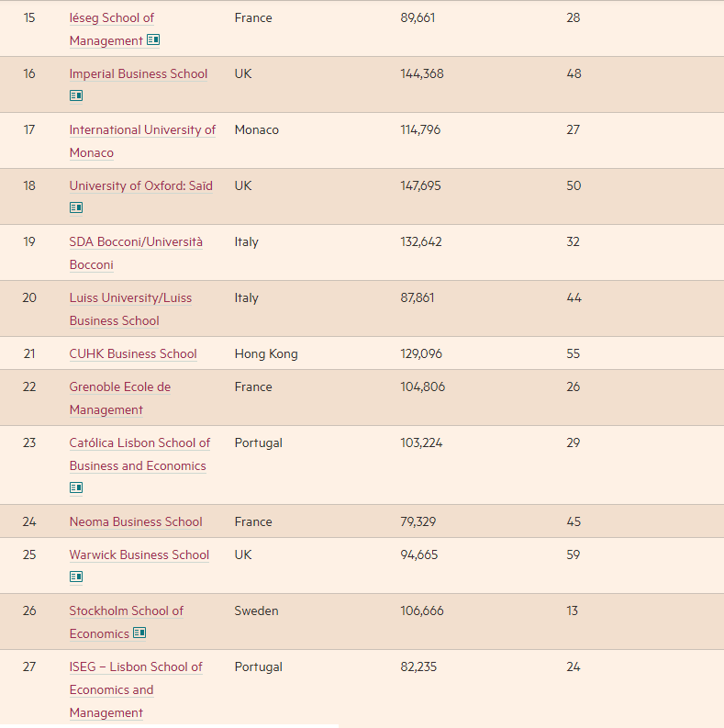
Task: Select salary value 147,695
Action: (x=420, y=185)
